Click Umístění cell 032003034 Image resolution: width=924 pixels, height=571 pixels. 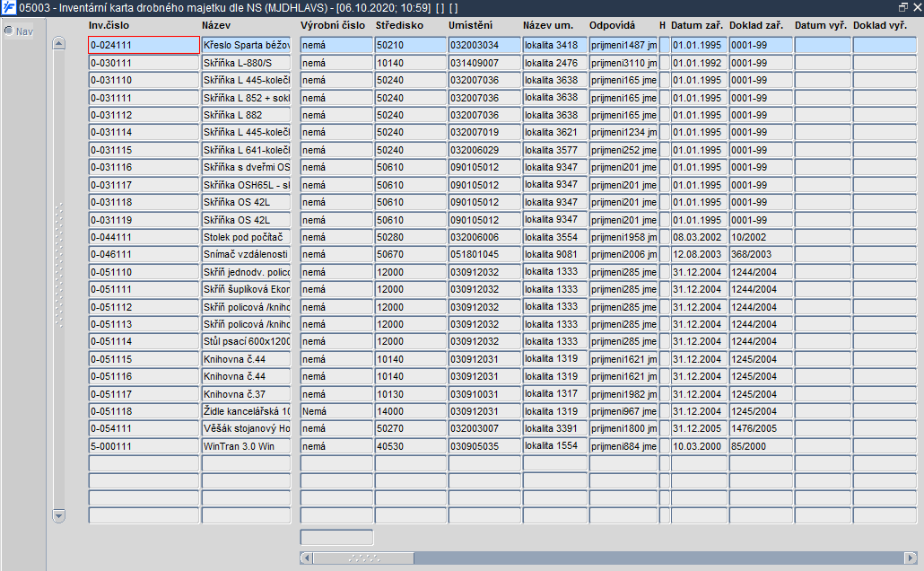click(x=484, y=45)
